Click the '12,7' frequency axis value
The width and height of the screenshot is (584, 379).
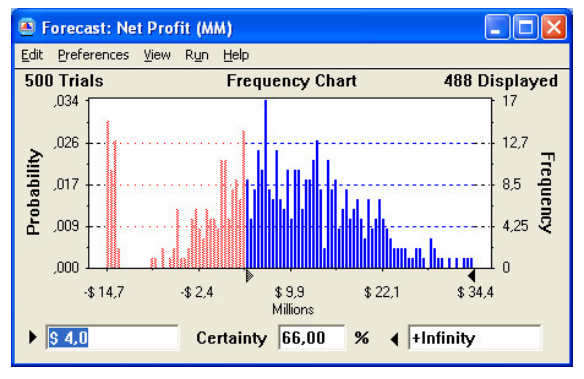[515, 143]
